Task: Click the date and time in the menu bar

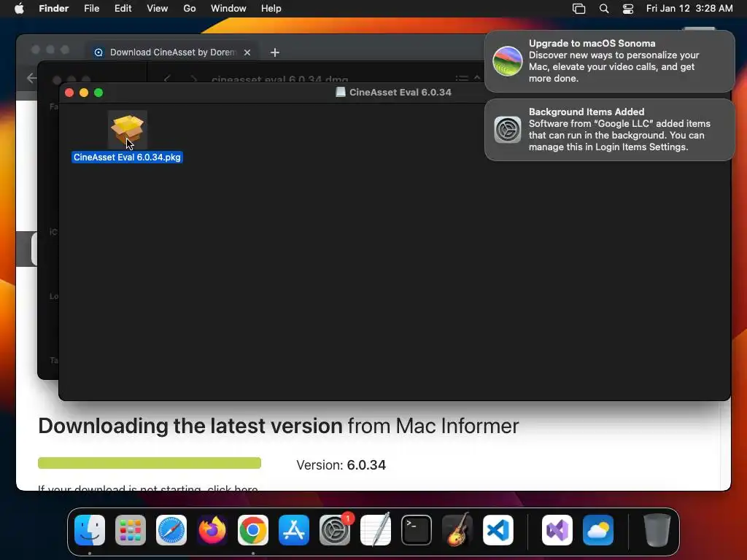Action: 689,9
